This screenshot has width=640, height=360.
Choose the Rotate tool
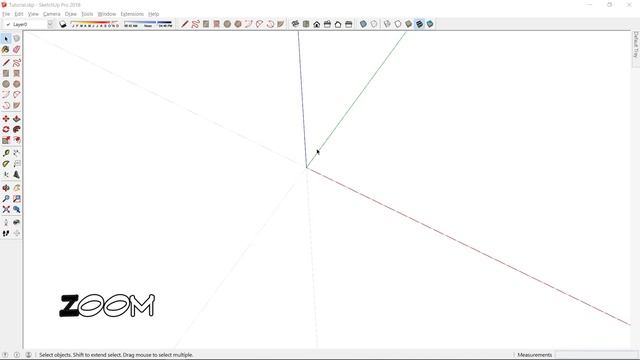(x=6, y=129)
